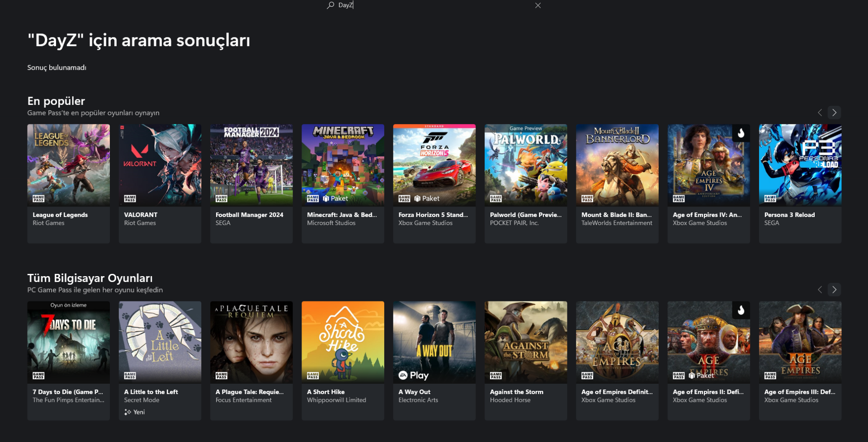This screenshot has width=868, height=442.
Task: Click Game Pass badge on Age of Empires III
Action: click(770, 376)
